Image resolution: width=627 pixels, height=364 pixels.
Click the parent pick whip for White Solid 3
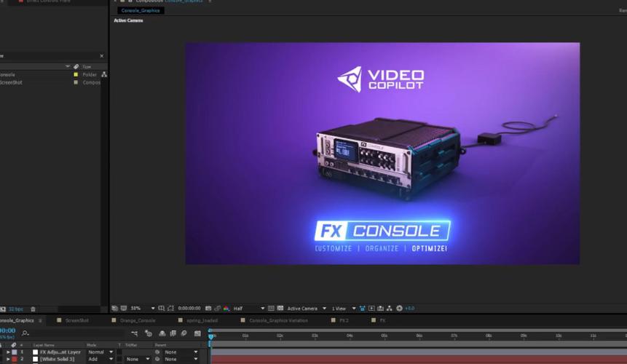point(157,359)
